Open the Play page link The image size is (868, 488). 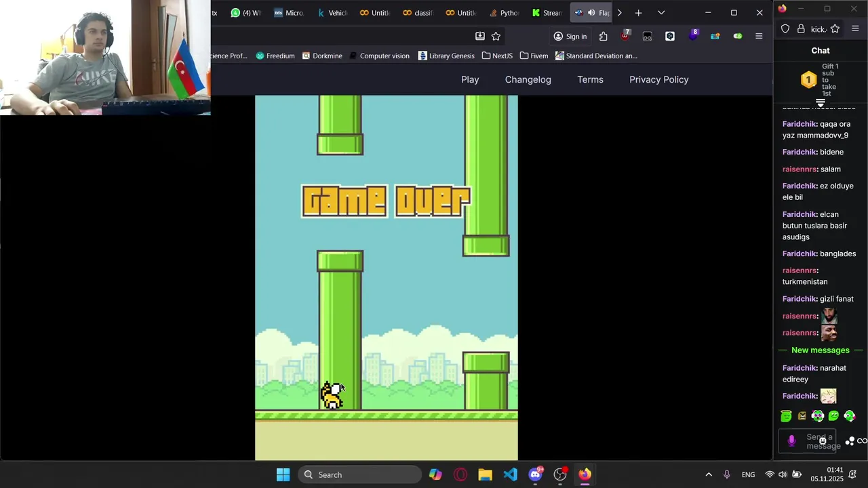[470, 79]
